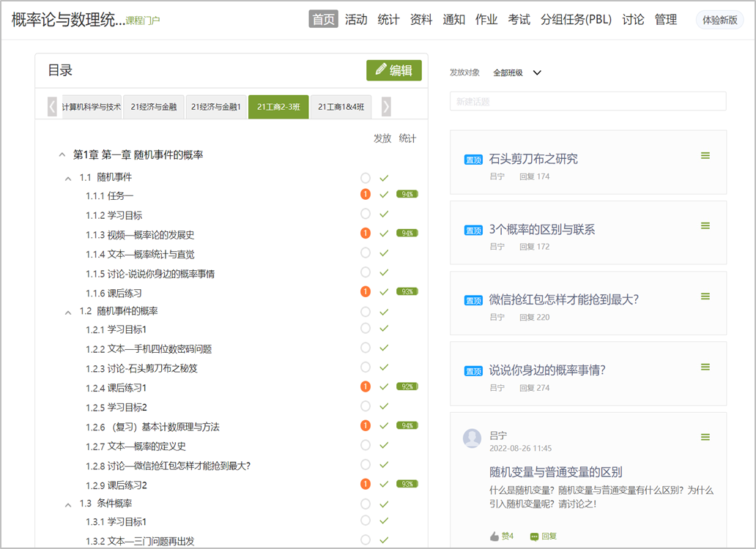Click 吕宁's user avatar in the post
Screen dimensions: 756x549
tap(472, 438)
